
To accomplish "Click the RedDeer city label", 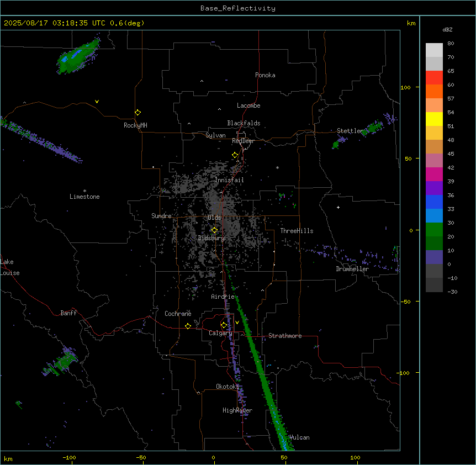I will (x=243, y=141).
